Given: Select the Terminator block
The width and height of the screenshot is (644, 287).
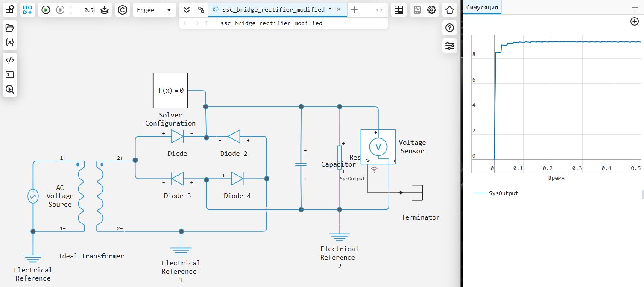Looking at the screenshot, I should click(417, 193).
